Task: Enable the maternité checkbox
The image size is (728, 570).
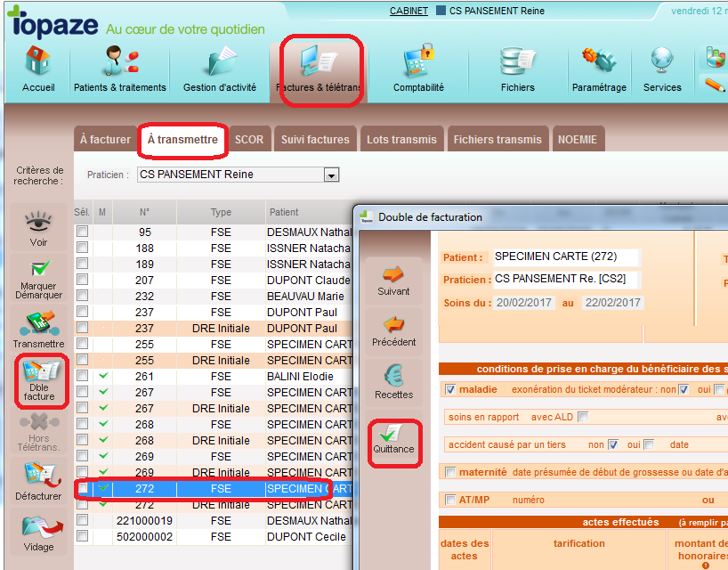Action: click(x=449, y=472)
